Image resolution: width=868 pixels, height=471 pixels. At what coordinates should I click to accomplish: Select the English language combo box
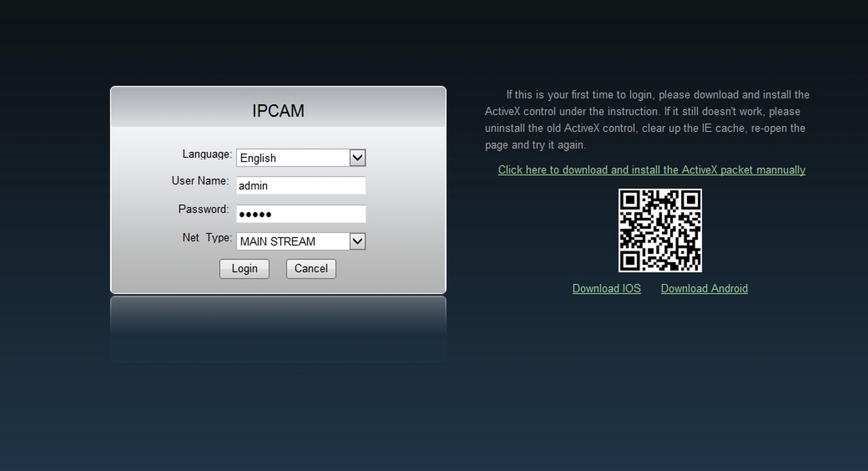coord(301,158)
